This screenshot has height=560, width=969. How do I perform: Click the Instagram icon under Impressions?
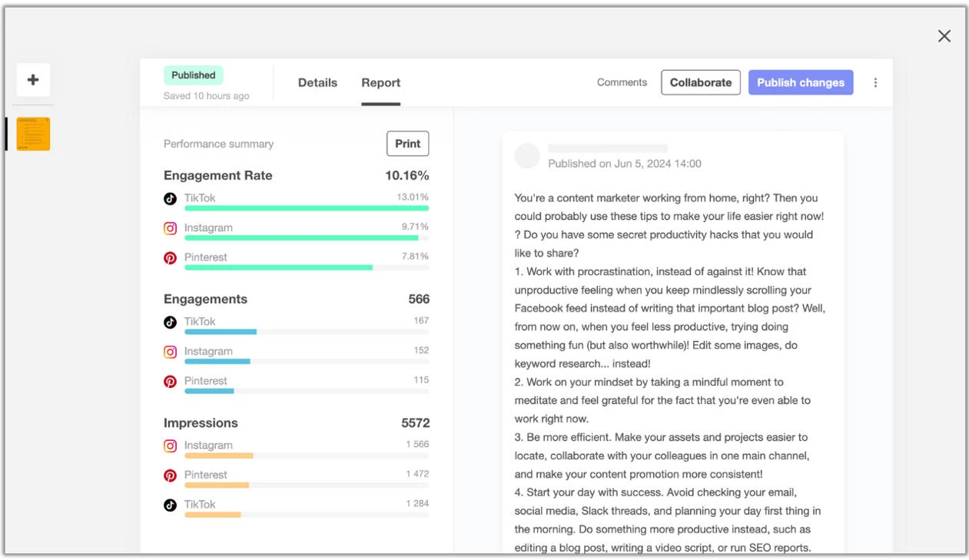point(171,446)
